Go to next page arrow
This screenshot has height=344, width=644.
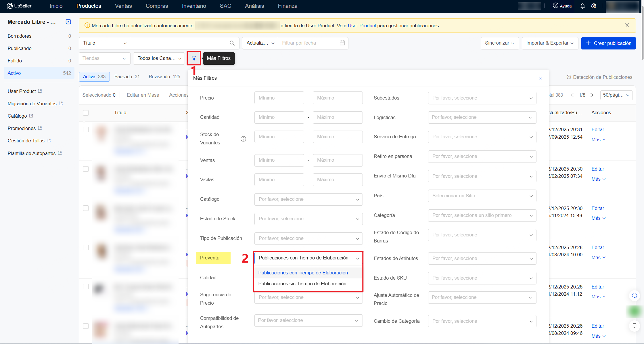592,95
